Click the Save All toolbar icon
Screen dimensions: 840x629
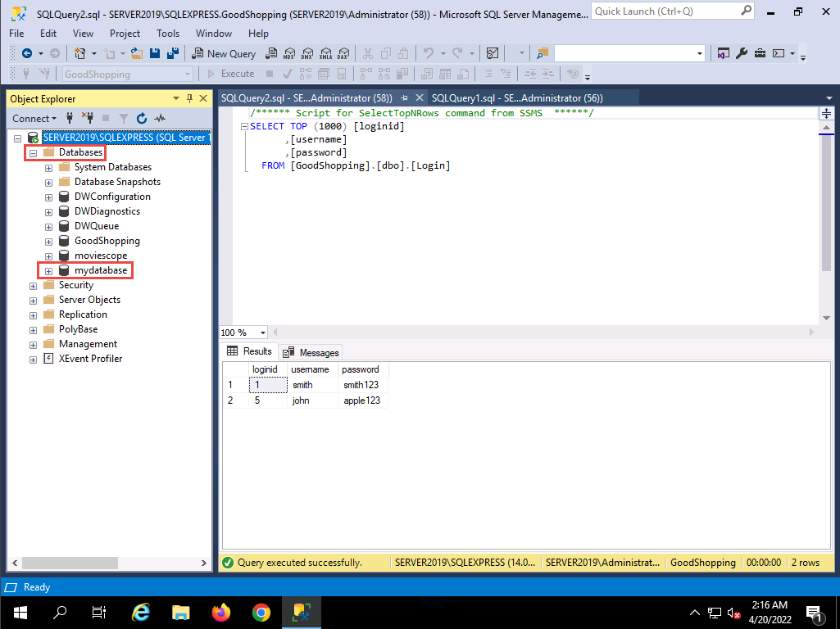[x=173, y=53]
